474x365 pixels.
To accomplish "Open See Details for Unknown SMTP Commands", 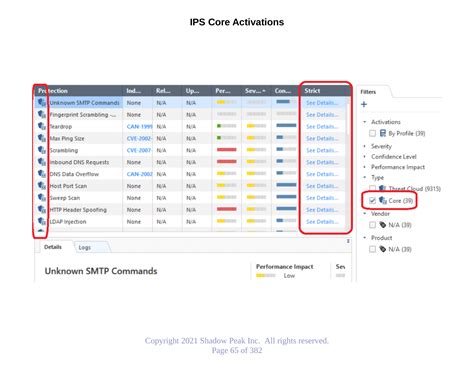I will pos(322,103).
